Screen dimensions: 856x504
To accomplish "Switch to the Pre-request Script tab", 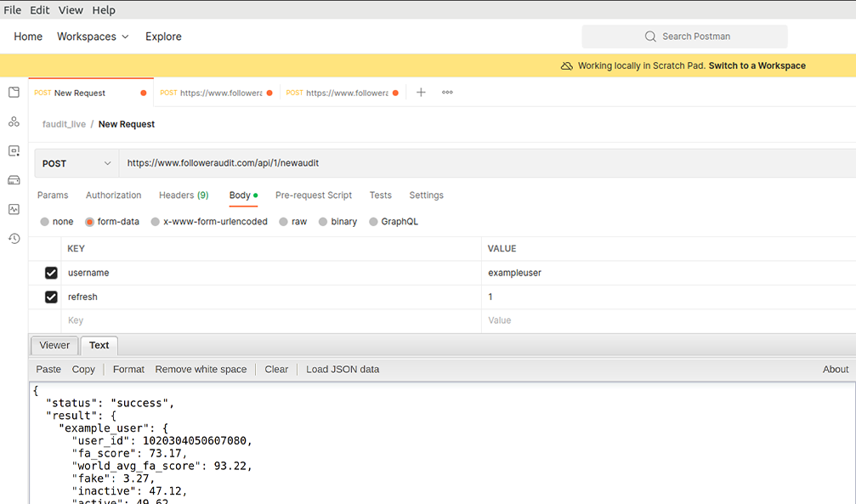I will [314, 195].
